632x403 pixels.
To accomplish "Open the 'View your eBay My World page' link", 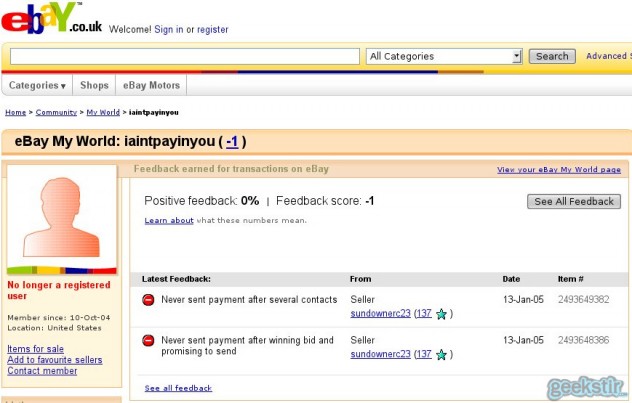I will (559, 170).
